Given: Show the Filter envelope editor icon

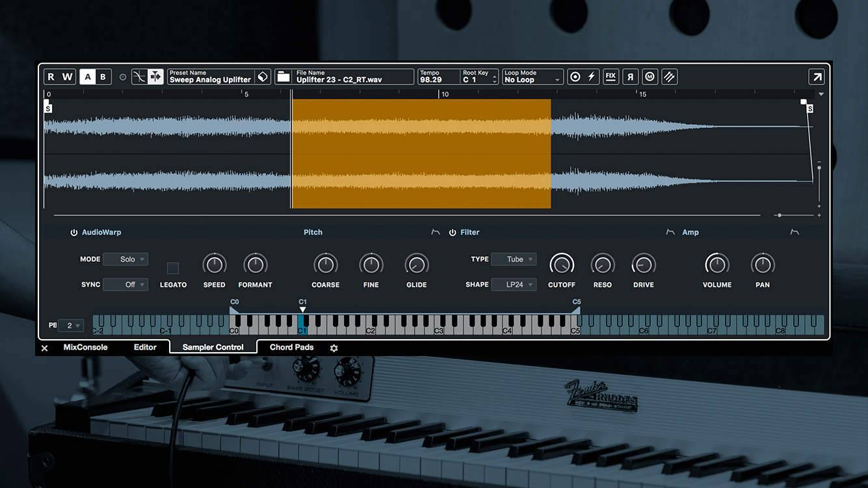Looking at the screenshot, I should [x=670, y=232].
